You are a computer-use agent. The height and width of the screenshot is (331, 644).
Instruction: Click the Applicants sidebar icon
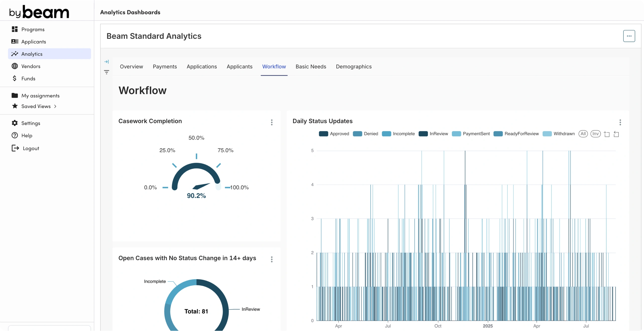coord(15,41)
